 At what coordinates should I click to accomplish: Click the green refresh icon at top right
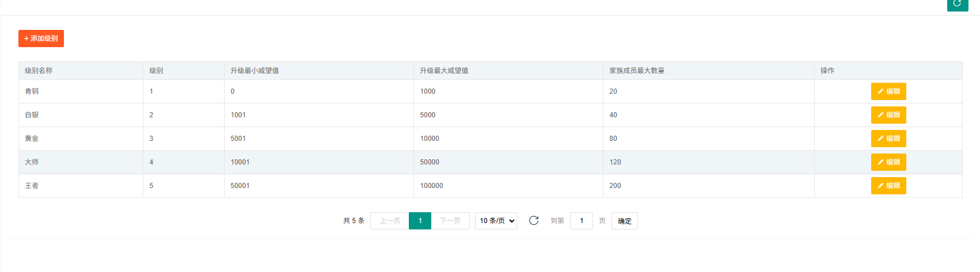[957, 4]
